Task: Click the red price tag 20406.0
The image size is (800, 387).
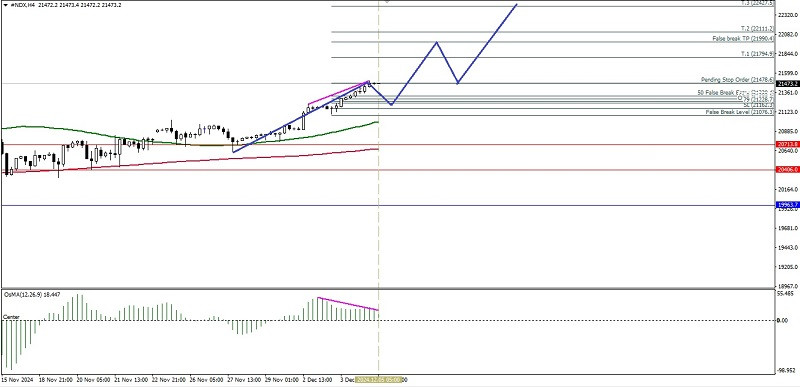Action: click(787, 169)
